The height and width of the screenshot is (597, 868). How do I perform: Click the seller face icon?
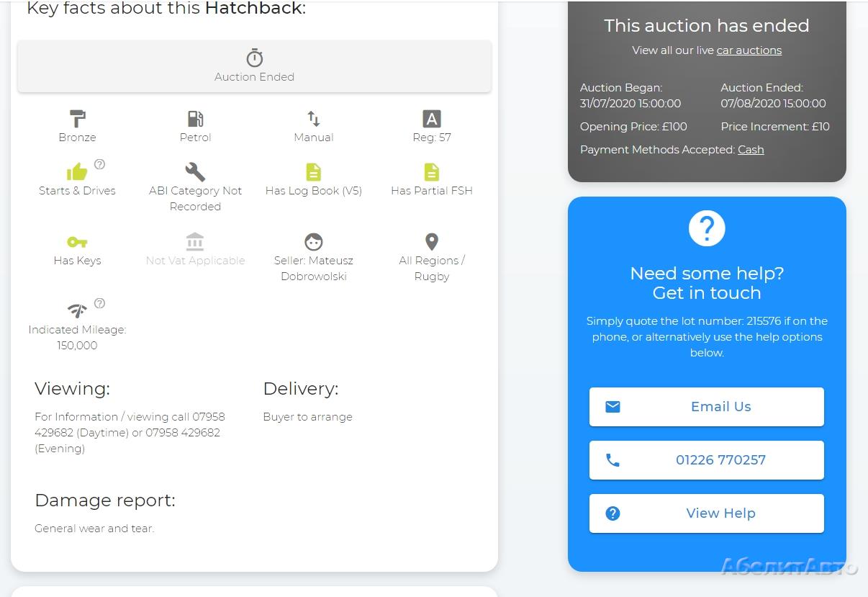(314, 242)
